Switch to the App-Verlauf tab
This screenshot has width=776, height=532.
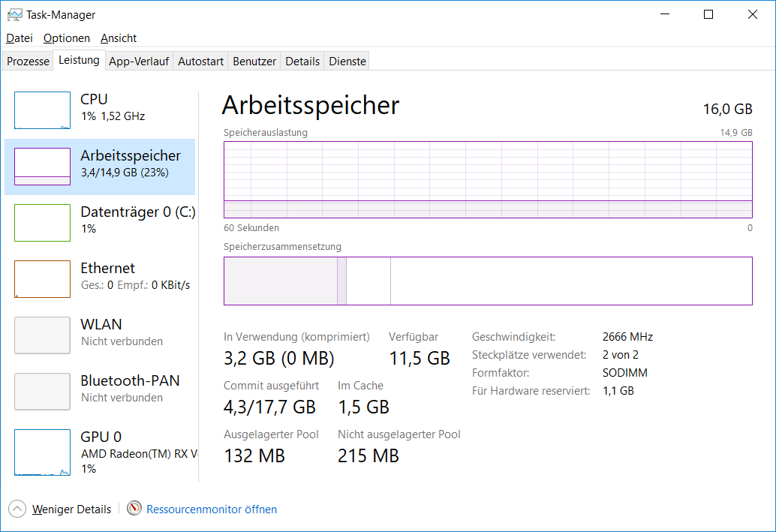[x=139, y=62]
